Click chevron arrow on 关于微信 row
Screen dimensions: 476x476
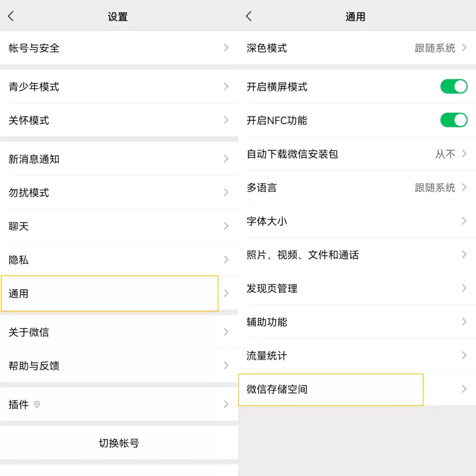226,332
